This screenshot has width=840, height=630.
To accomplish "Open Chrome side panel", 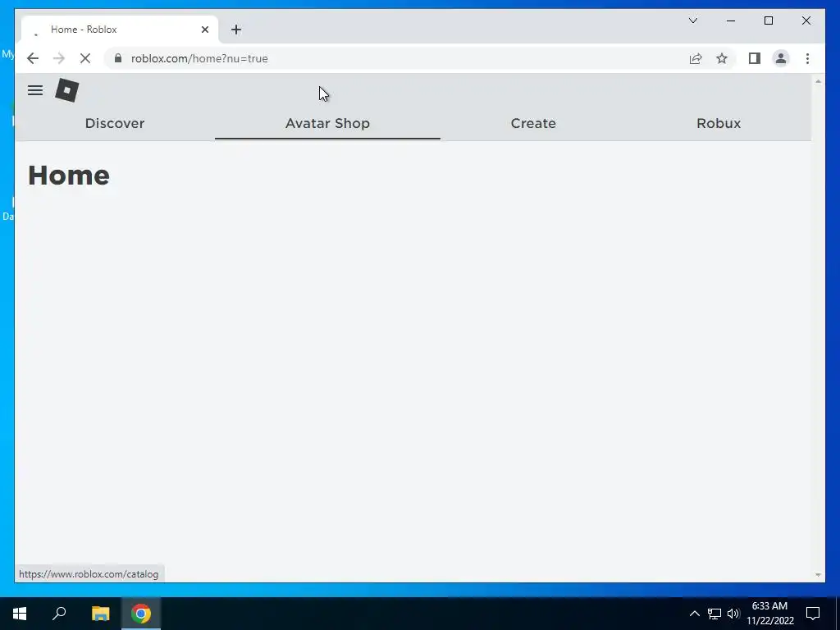I will [x=755, y=58].
